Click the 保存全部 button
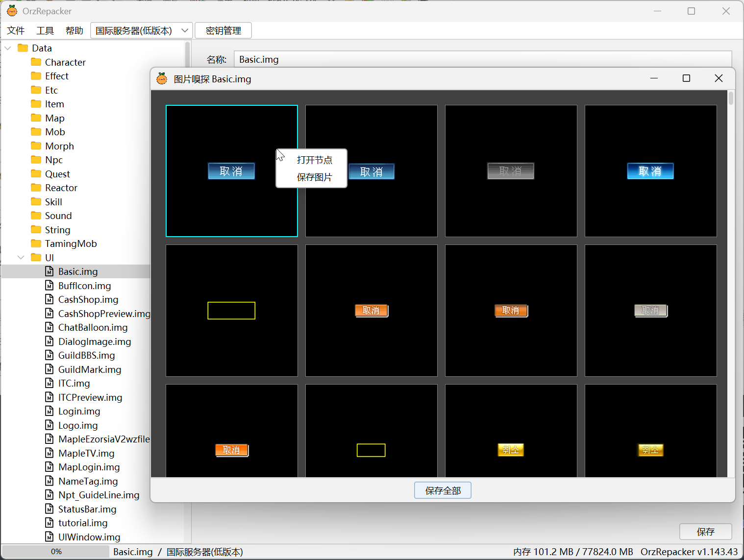 (443, 490)
